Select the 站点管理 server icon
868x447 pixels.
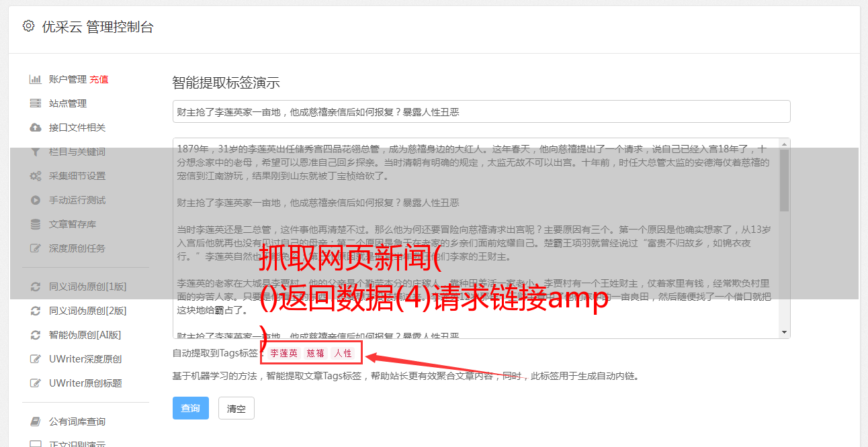click(x=36, y=103)
